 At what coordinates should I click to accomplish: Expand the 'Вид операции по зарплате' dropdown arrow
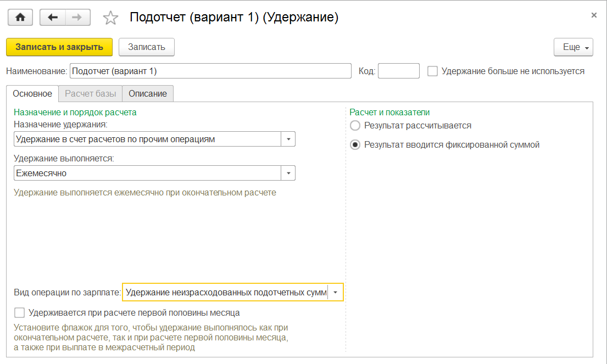(x=336, y=293)
